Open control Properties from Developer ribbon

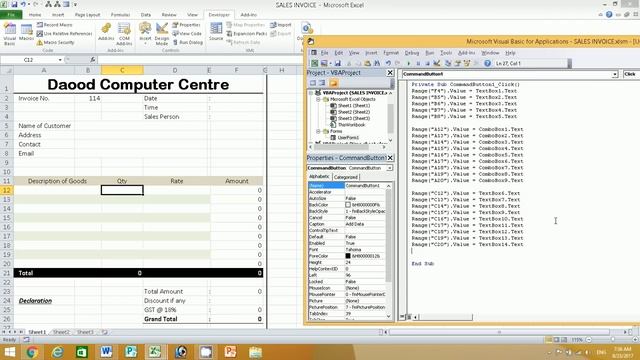pos(186,25)
